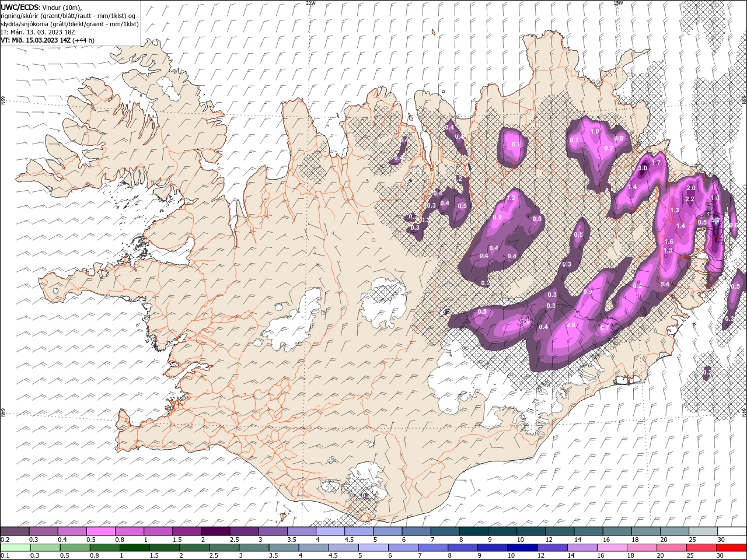Click the "UWC/ECDS" title text
Viewport: 747px width, 560px height.
pyautogui.click(x=20, y=7)
